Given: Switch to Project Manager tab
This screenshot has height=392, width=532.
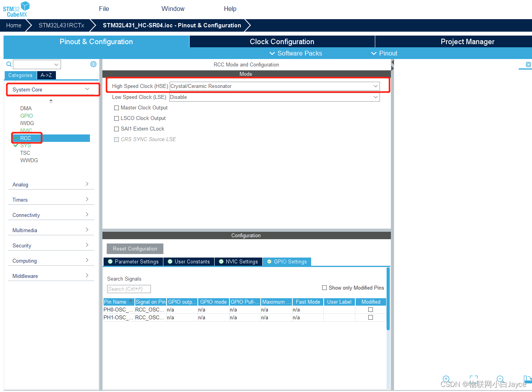Looking at the screenshot, I should (x=468, y=41).
